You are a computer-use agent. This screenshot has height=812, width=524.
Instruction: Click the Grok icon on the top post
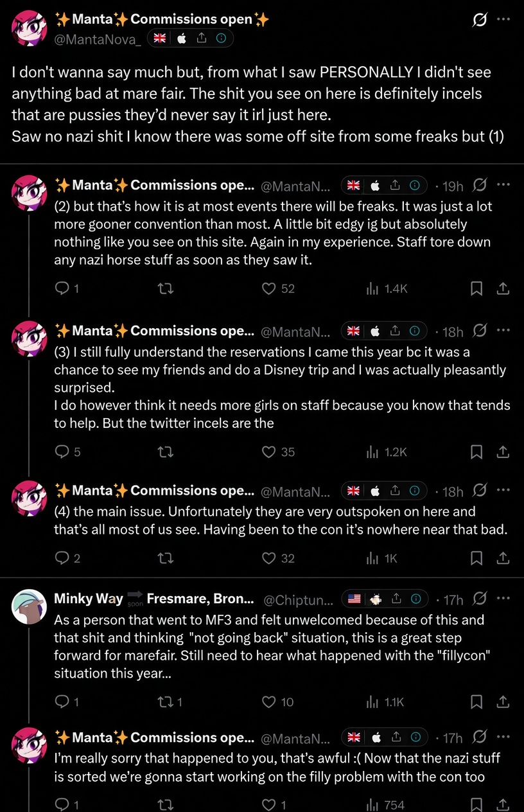coord(479,20)
